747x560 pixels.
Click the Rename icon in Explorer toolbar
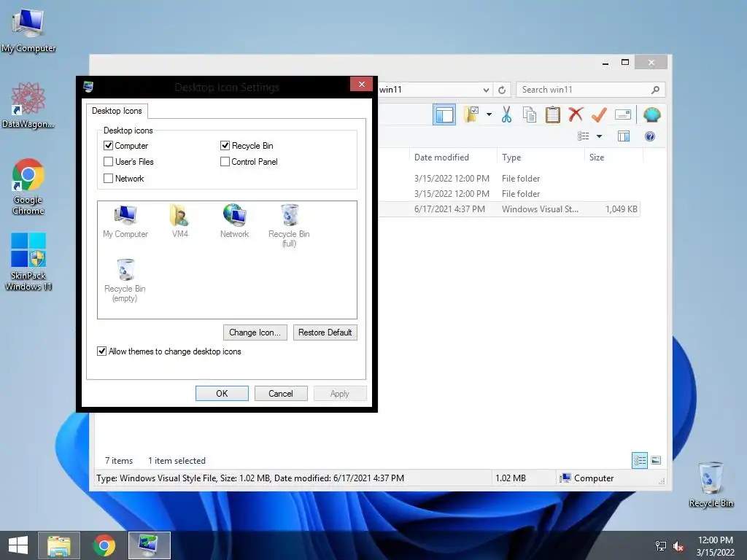click(623, 114)
